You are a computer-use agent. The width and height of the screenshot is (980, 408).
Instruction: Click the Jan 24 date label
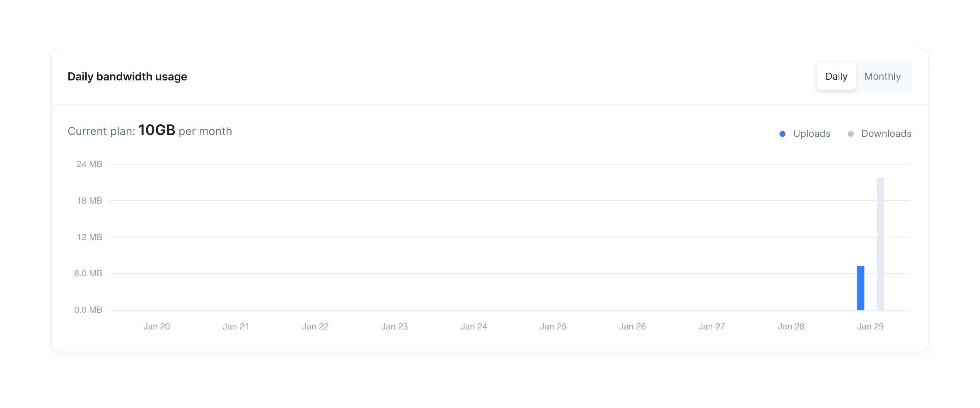(x=474, y=326)
